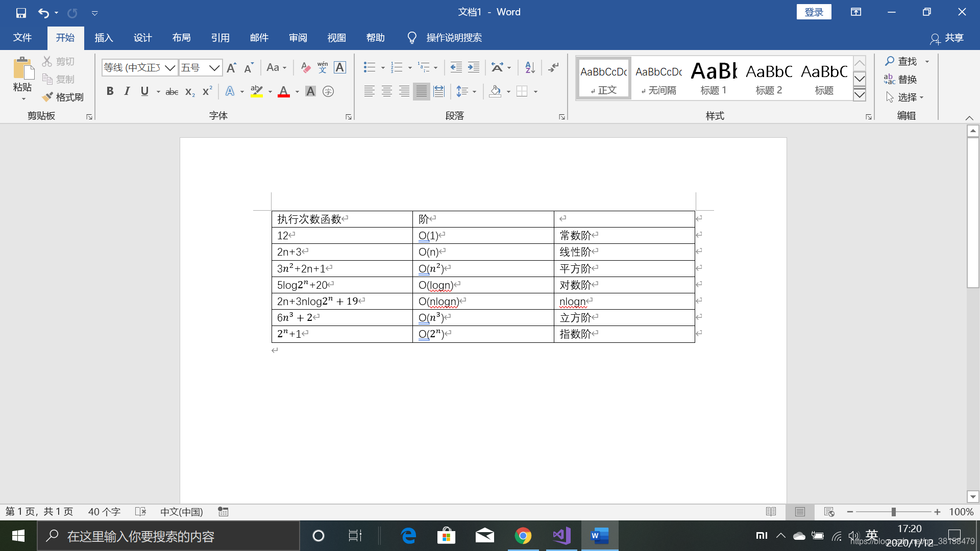This screenshot has height=551, width=980.
Task: Toggle strikethrough formatting
Action: coord(172,92)
